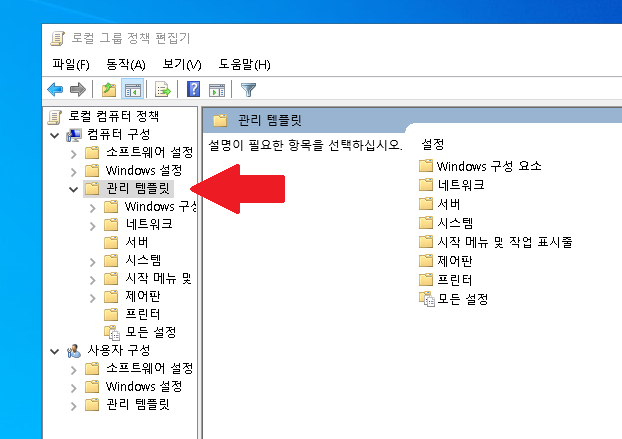Image resolution: width=622 pixels, height=439 pixels.
Task: Expand the 제어판 tree node
Action: [x=92, y=298]
